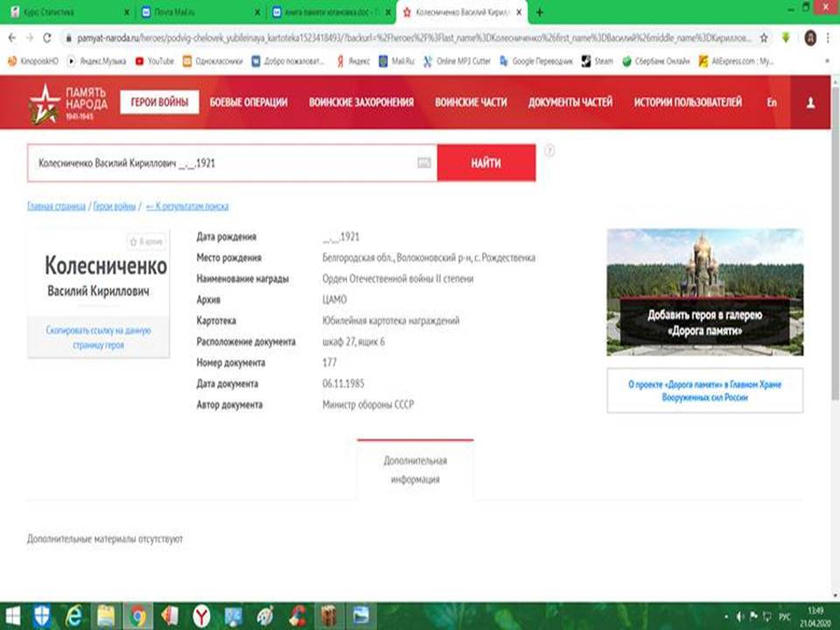Launch Yandex browser from taskbar
Image resolution: width=840 pixels, height=630 pixels.
pos(201,616)
